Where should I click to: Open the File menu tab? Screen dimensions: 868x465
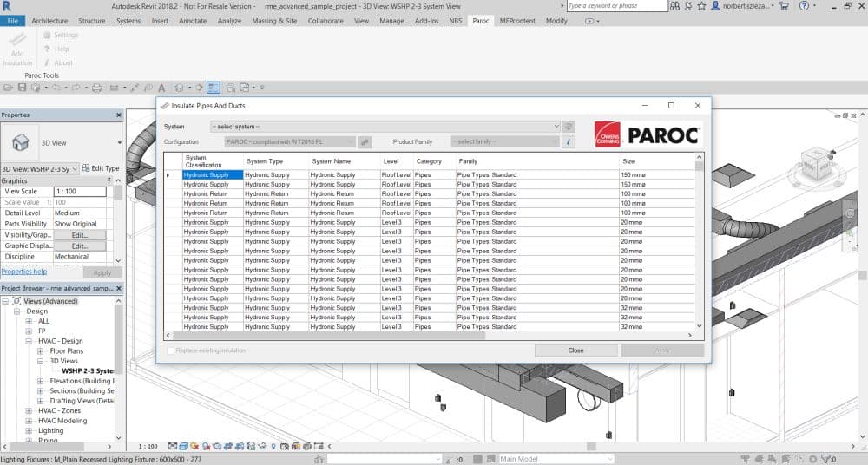(12, 21)
